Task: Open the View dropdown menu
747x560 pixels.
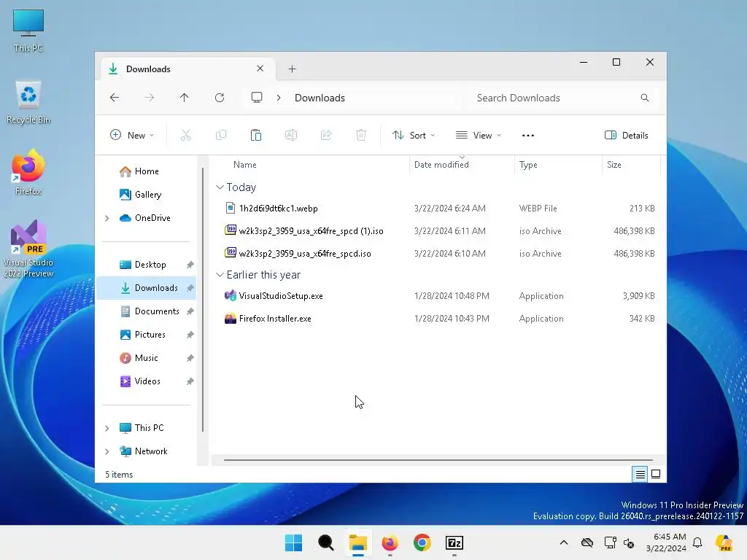Action: 479,135
